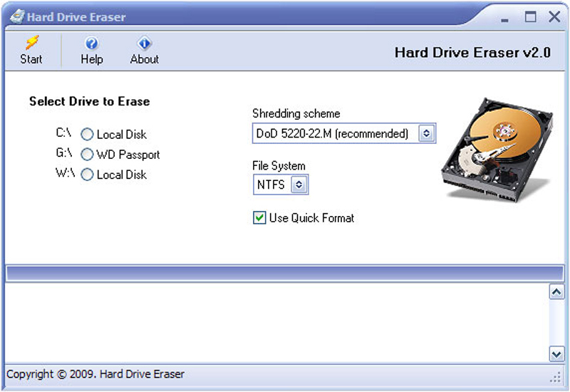Select G:\ WD Passport drive
This screenshot has height=392, width=570.
87,154
